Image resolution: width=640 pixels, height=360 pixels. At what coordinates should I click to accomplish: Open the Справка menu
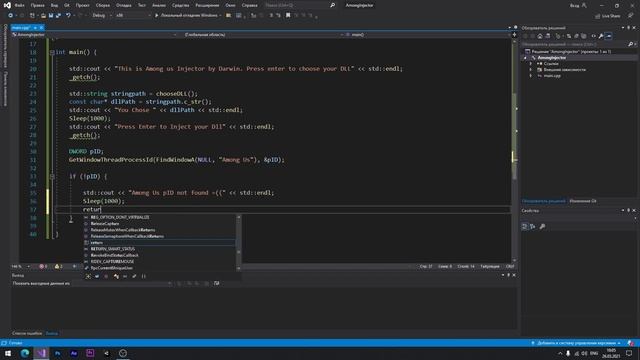coord(249,5)
